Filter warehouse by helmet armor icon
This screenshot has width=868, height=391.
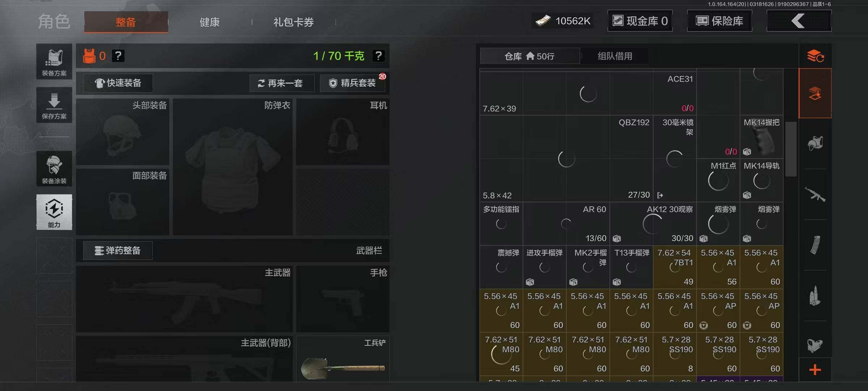[815, 143]
